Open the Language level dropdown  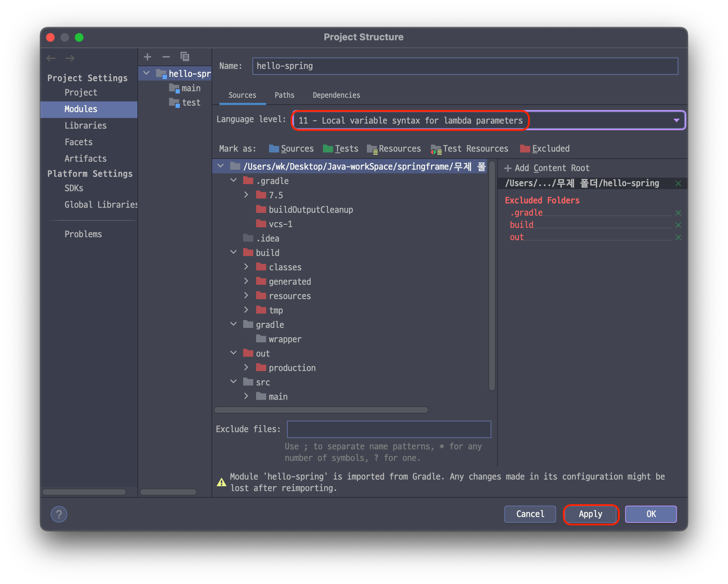pyautogui.click(x=676, y=120)
